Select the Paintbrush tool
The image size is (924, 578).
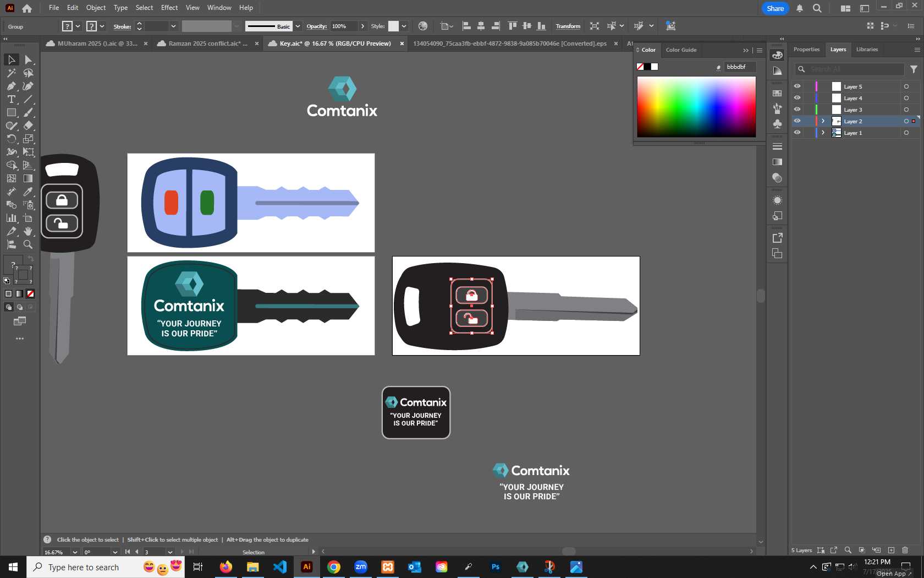(x=28, y=112)
